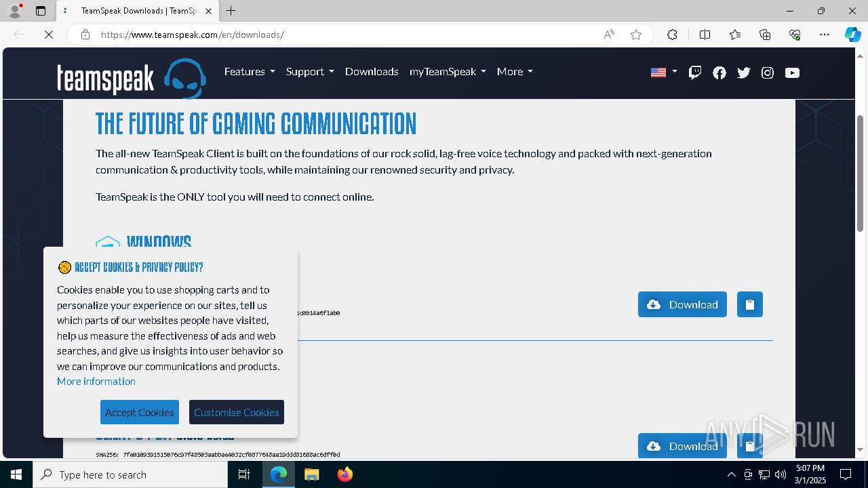The width and height of the screenshot is (868, 488).
Task: Download the Windows client, first Download button
Action: [682, 304]
